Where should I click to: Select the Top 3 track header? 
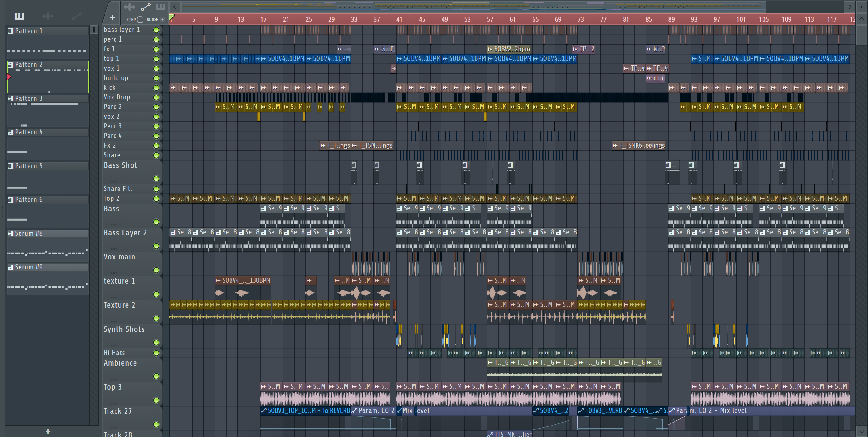(132, 394)
